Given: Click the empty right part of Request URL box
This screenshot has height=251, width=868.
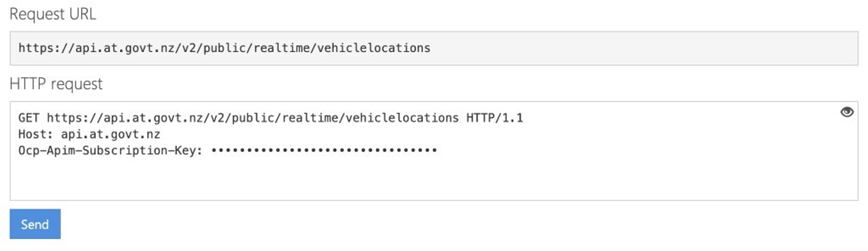Looking at the screenshot, I should pyautogui.click(x=643, y=48).
